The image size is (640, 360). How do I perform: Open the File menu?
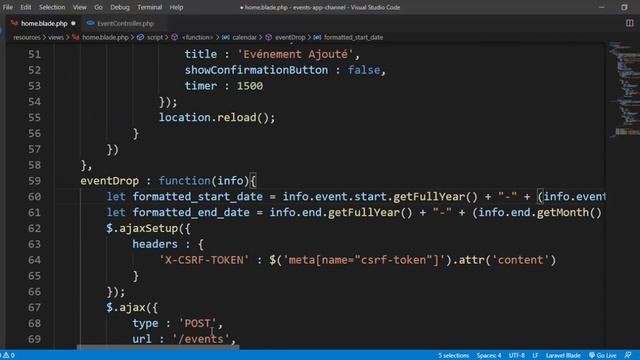[x=7, y=7]
